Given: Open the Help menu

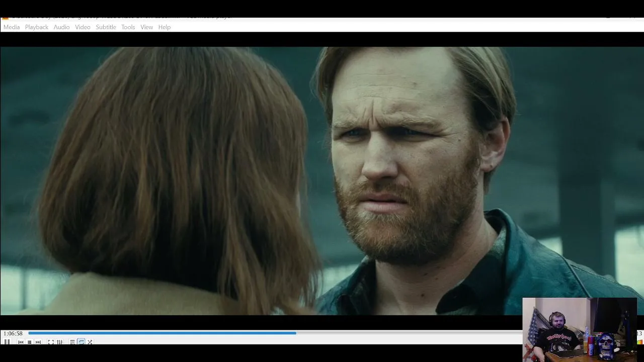Looking at the screenshot, I should pyautogui.click(x=165, y=27).
